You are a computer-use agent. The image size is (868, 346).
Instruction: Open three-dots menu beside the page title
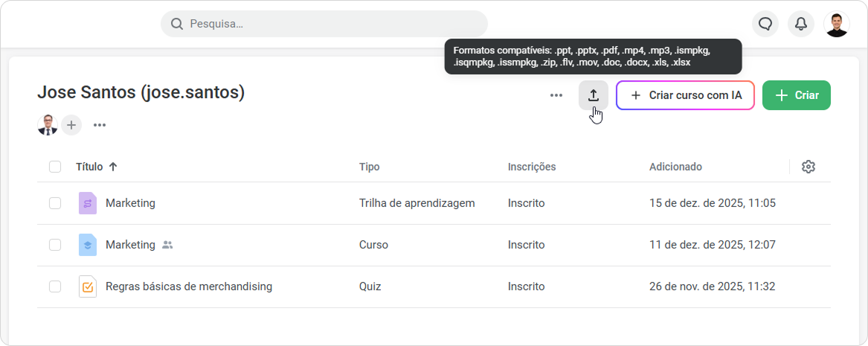pyautogui.click(x=556, y=96)
